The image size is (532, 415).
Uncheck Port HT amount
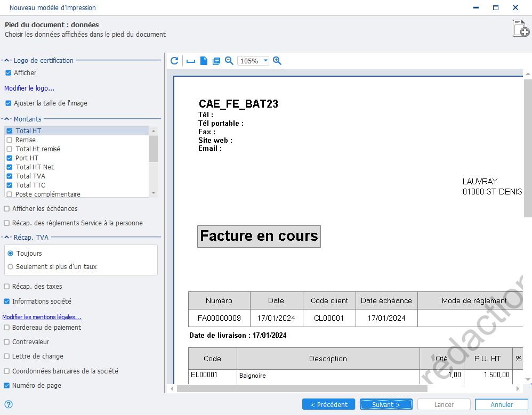10,158
